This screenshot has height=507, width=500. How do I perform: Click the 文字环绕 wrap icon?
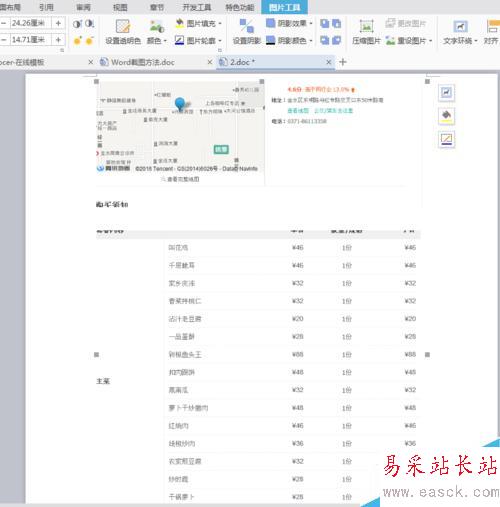coord(460,26)
